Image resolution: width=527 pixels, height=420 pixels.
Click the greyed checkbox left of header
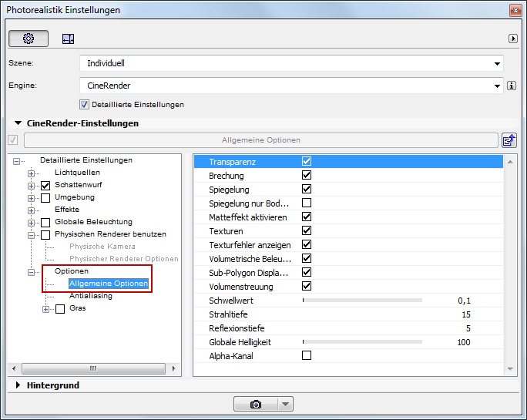(13, 140)
